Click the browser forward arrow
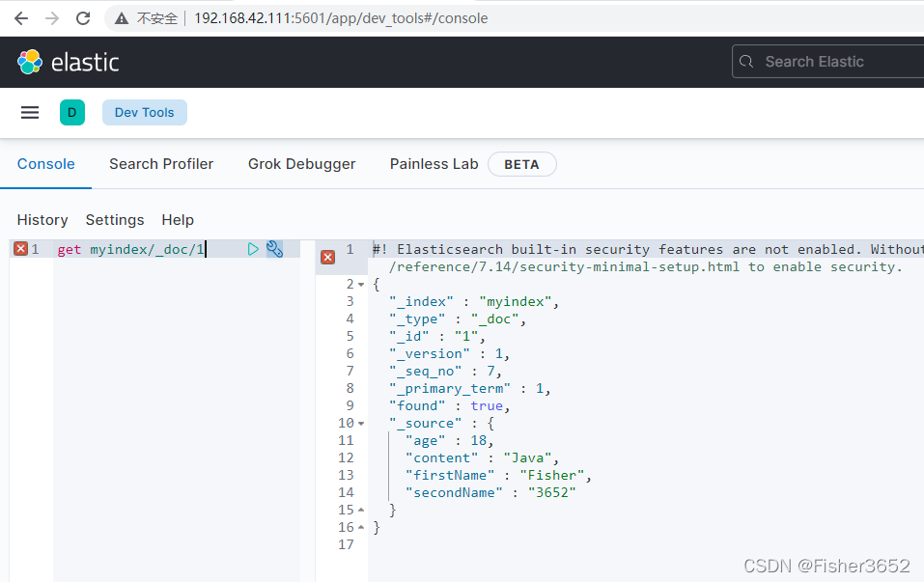The width and height of the screenshot is (924, 582). click(x=52, y=18)
